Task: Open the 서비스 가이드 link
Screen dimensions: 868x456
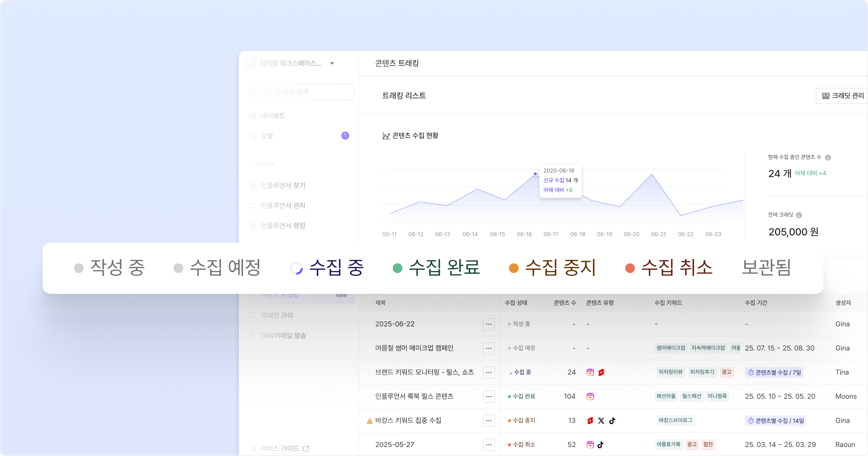Action: point(280,448)
